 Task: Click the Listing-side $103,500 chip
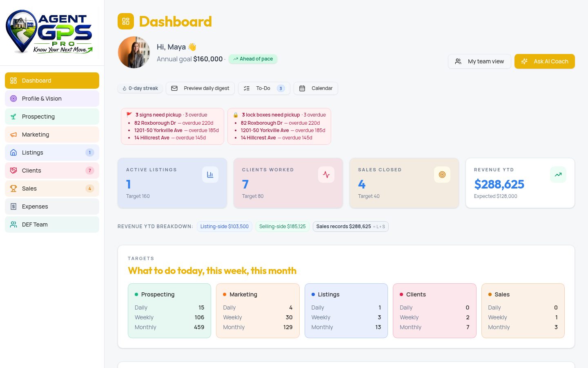[225, 227]
